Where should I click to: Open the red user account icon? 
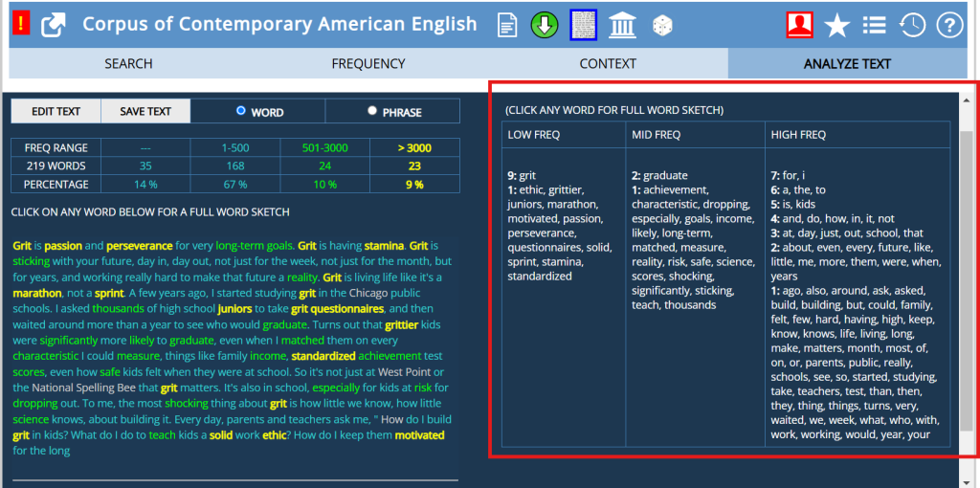click(x=799, y=25)
